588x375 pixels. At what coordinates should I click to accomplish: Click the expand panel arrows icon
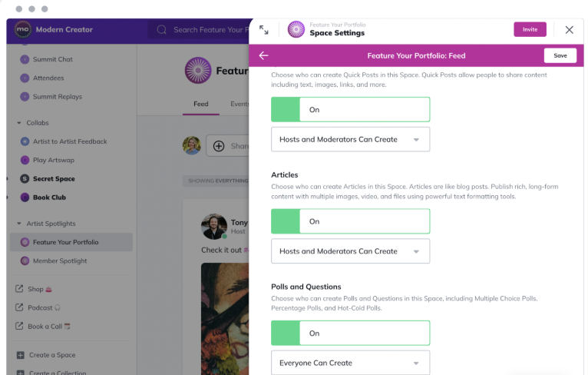point(264,30)
